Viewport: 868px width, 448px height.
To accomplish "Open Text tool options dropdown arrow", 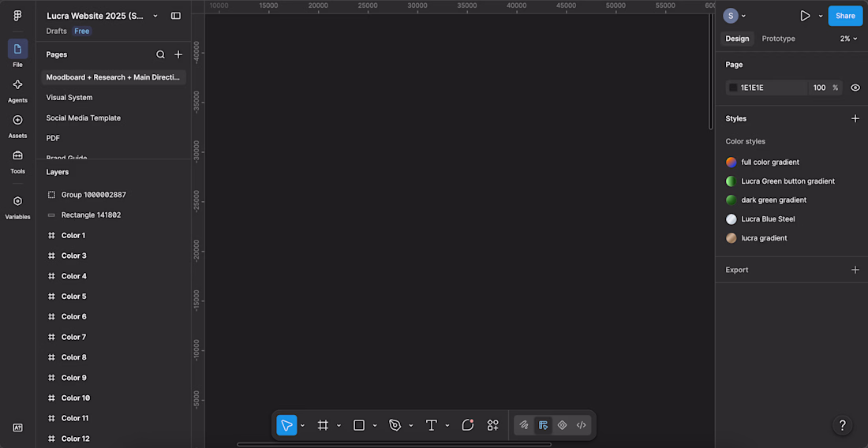I will pyautogui.click(x=447, y=425).
